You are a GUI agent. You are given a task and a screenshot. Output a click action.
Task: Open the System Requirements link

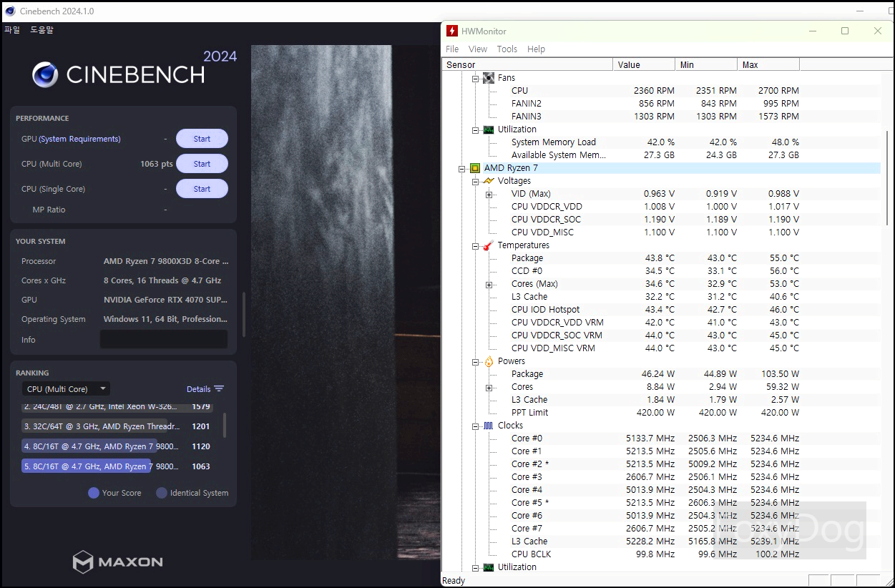click(x=79, y=139)
